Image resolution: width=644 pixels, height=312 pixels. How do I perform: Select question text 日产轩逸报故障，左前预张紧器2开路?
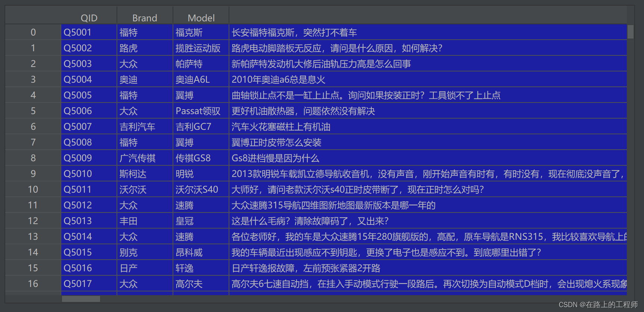coord(306,268)
